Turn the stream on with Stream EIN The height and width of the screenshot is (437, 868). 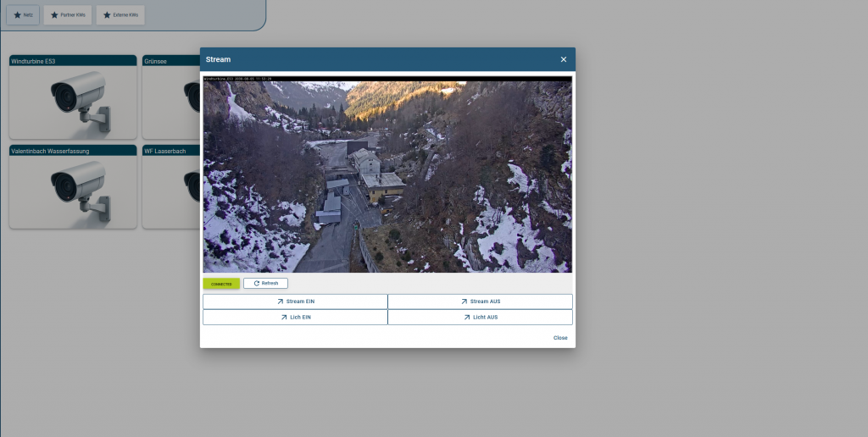click(295, 301)
